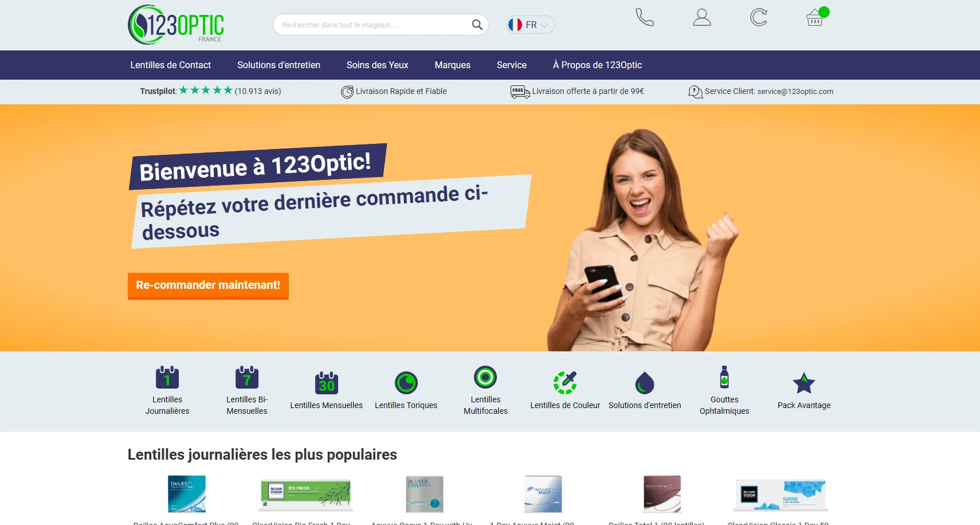The image size is (980, 525).
Task: Select the Pack Avantage star icon
Action: (804, 383)
